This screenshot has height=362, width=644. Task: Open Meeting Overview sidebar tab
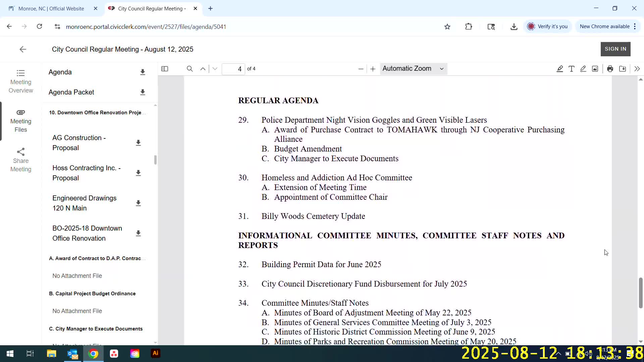click(x=21, y=81)
